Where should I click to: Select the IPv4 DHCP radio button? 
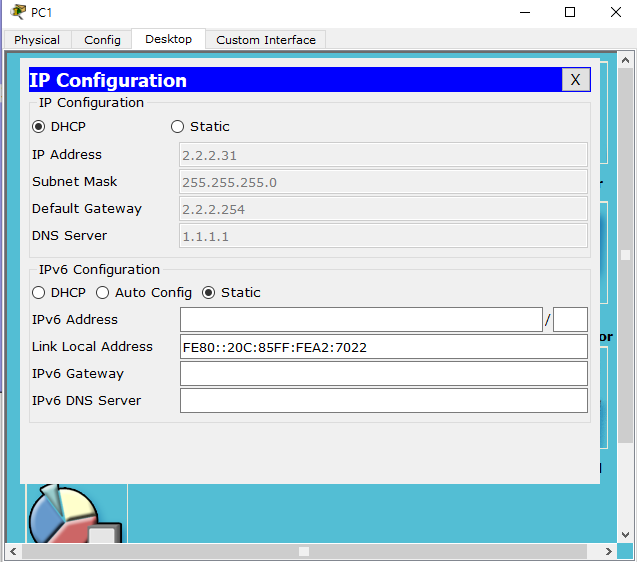[39, 127]
